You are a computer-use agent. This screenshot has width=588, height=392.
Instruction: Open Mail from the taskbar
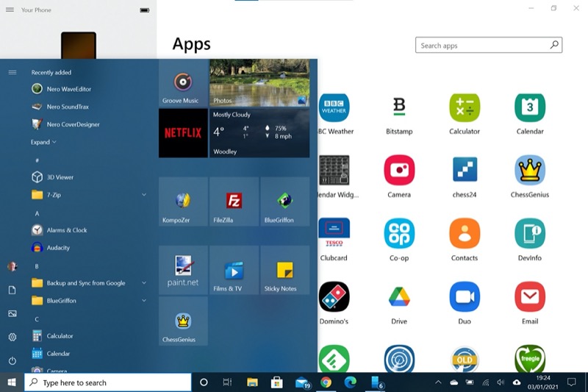point(302,382)
